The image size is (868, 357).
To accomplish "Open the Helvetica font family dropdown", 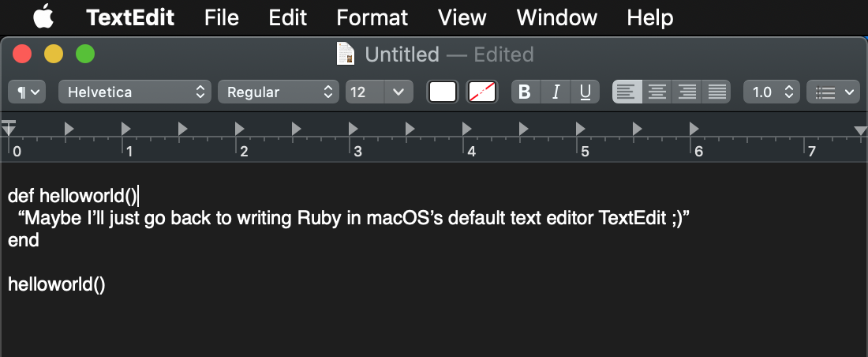I will pyautogui.click(x=135, y=92).
